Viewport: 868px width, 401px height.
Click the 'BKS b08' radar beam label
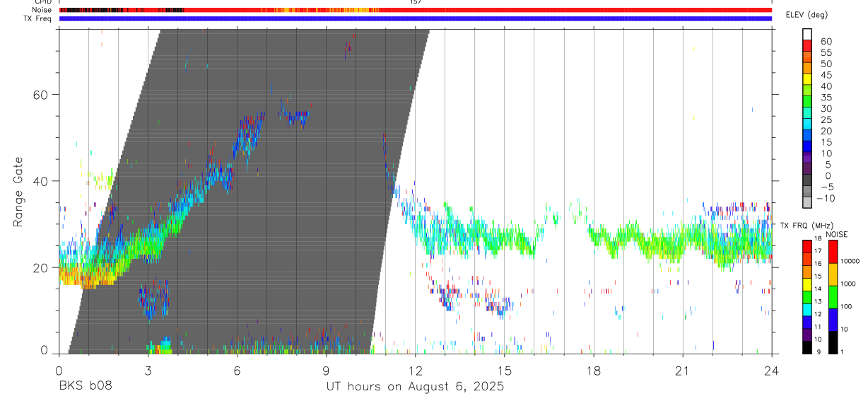point(85,386)
